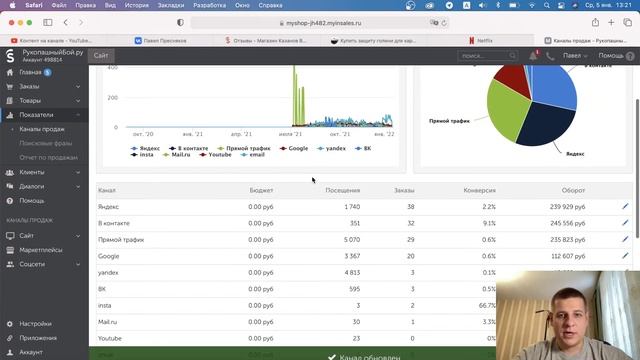Toggle ВК series in chart legend

(363, 149)
